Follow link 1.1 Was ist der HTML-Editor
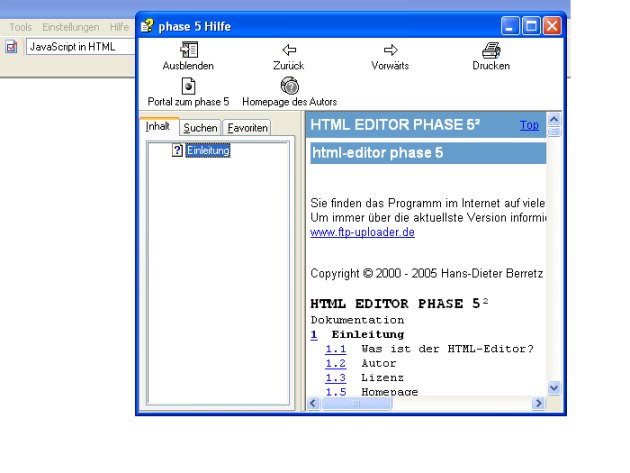The height and width of the screenshot is (473, 630). click(335, 349)
